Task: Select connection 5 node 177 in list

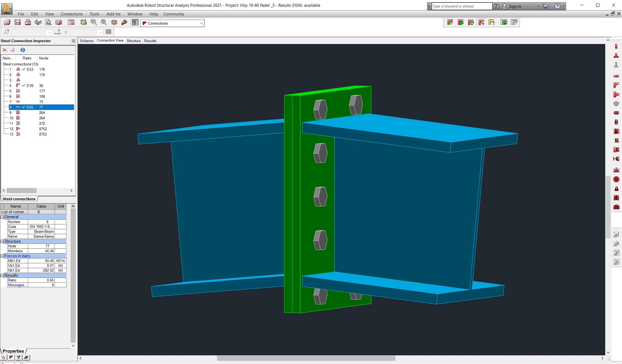Action: coord(38,91)
